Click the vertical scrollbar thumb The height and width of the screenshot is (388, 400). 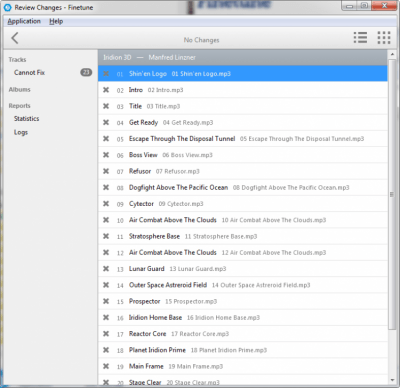pos(392,194)
